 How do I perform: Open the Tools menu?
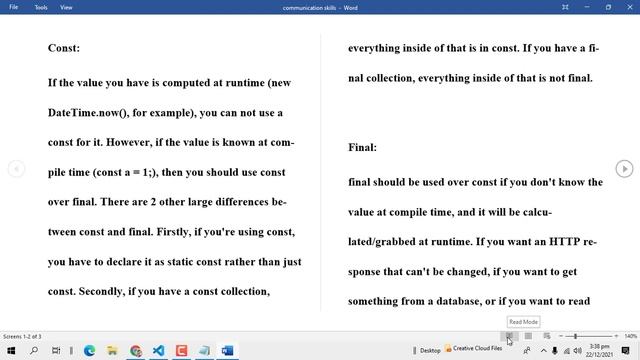tap(41, 7)
